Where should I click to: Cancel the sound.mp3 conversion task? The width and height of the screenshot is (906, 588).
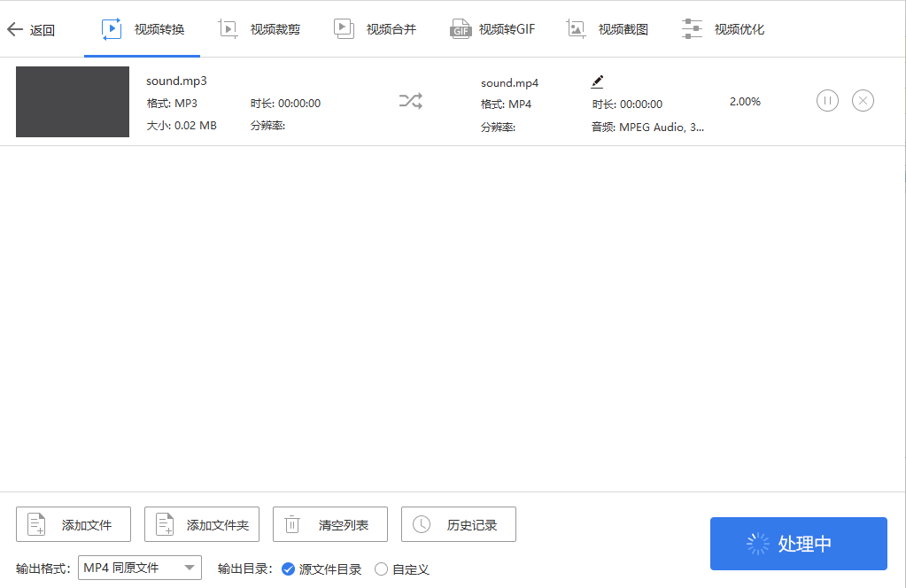(863, 101)
